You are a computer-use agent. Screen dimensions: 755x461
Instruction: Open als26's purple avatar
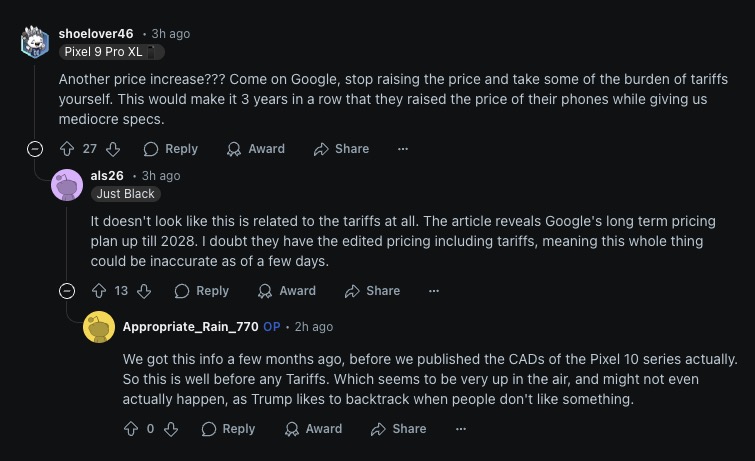[67, 184]
